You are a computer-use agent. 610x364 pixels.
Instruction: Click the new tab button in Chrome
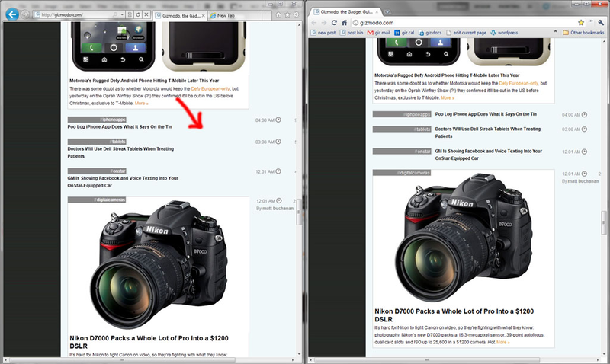[387, 12]
